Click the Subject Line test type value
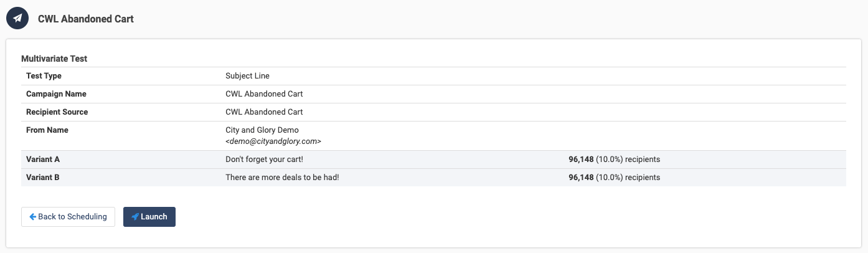868x253 pixels. 247,76
